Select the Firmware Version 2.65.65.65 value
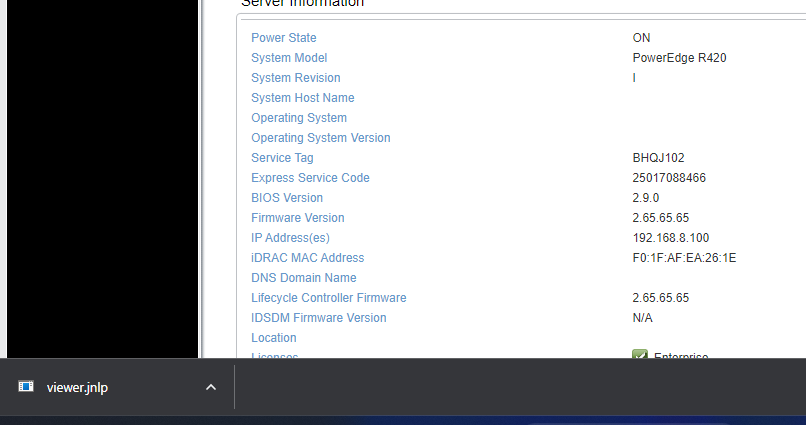 pos(661,218)
